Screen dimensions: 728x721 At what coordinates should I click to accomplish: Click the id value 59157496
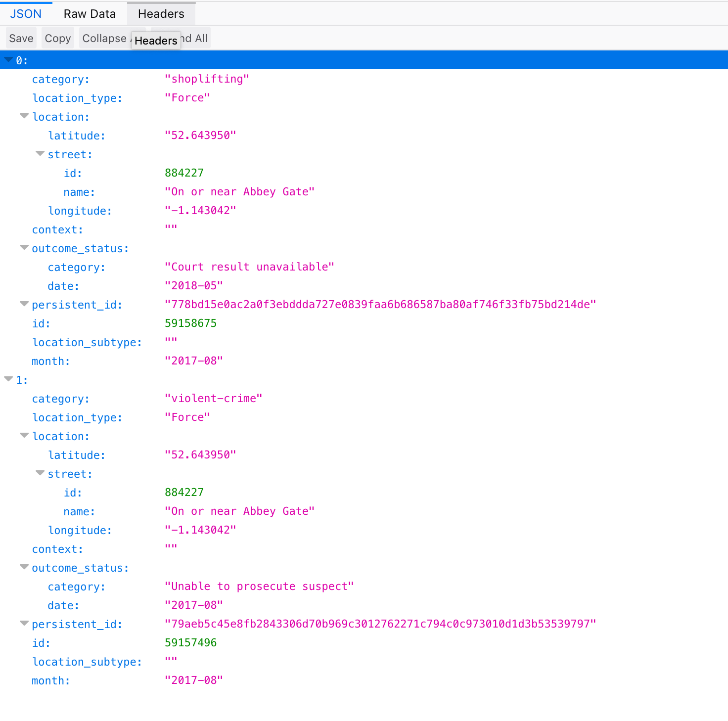click(190, 643)
